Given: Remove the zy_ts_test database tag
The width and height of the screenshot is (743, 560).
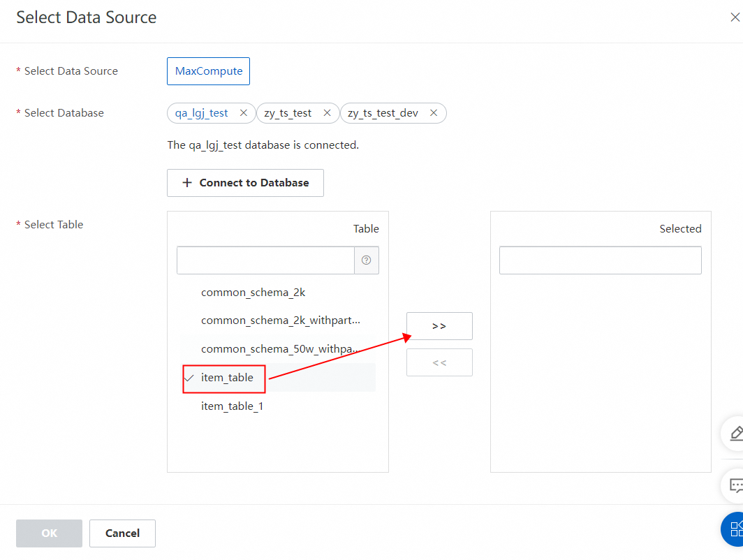Looking at the screenshot, I should pyautogui.click(x=327, y=113).
